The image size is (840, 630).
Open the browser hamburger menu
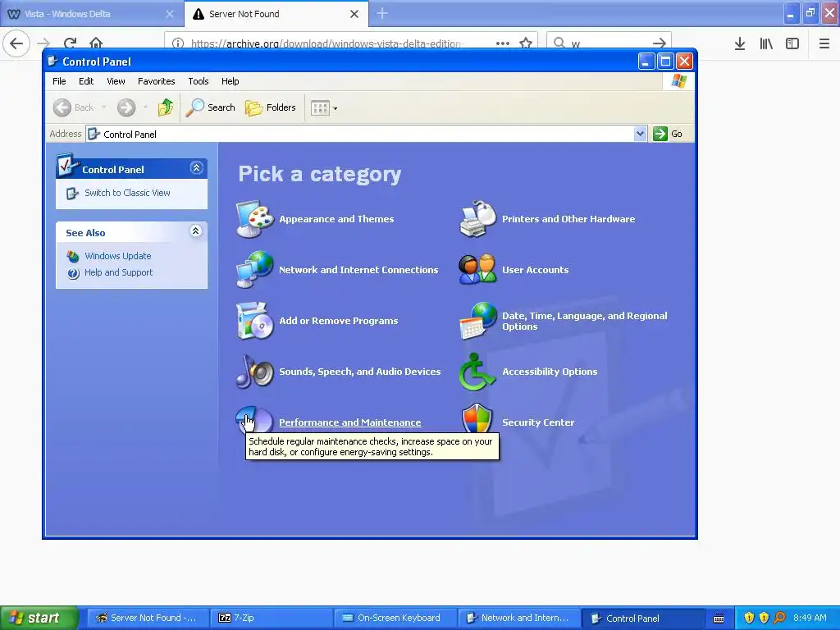click(824, 43)
